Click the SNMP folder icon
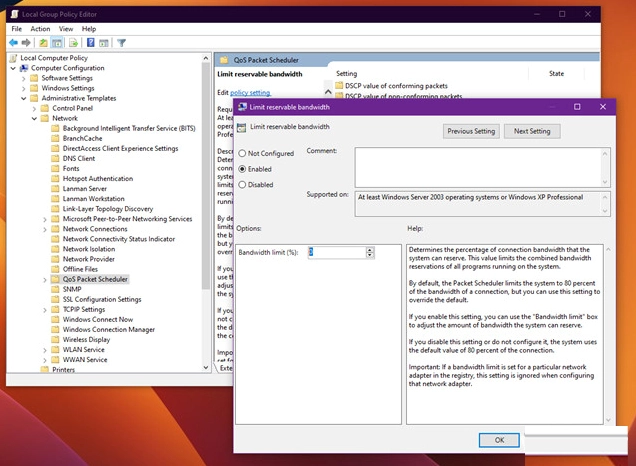The width and height of the screenshot is (636, 466). pyautogui.click(x=56, y=289)
